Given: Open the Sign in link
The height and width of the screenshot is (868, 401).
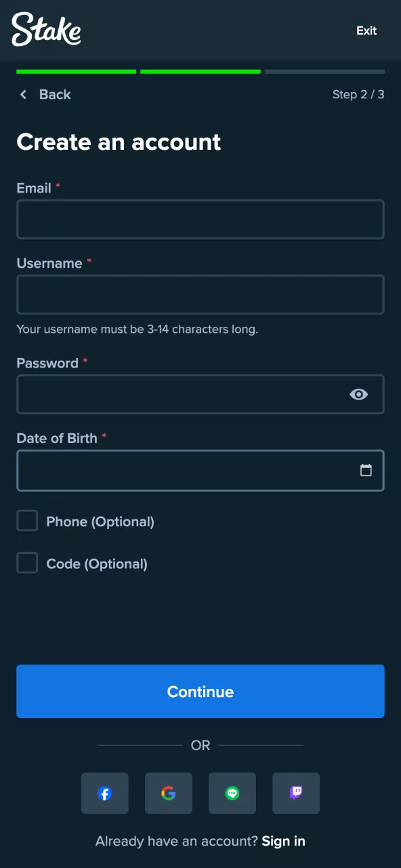Looking at the screenshot, I should pyautogui.click(x=283, y=841).
